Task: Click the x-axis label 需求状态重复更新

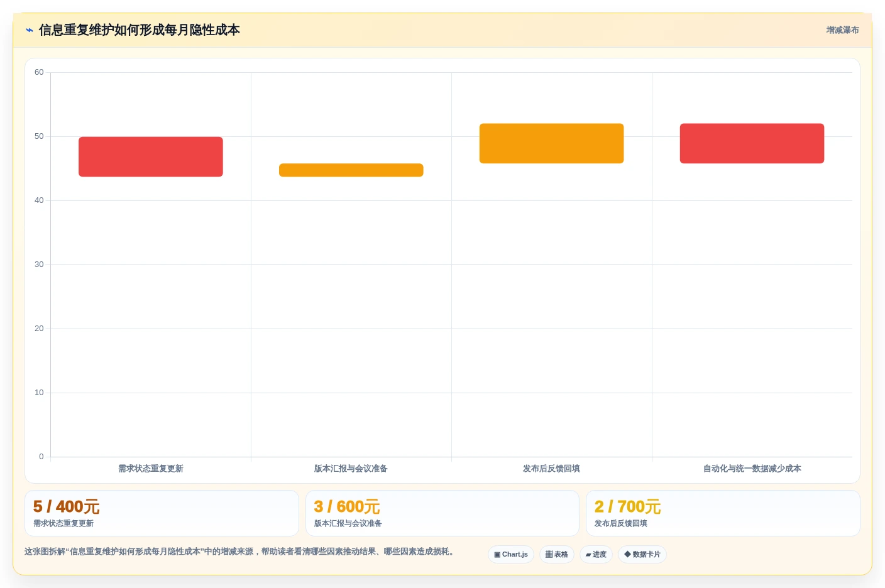Action: click(x=151, y=469)
